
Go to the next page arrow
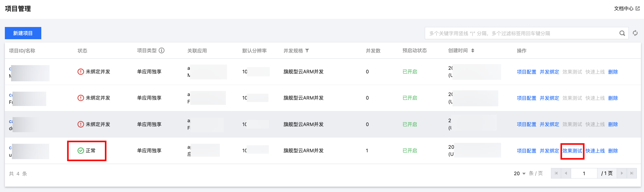(x=622, y=173)
